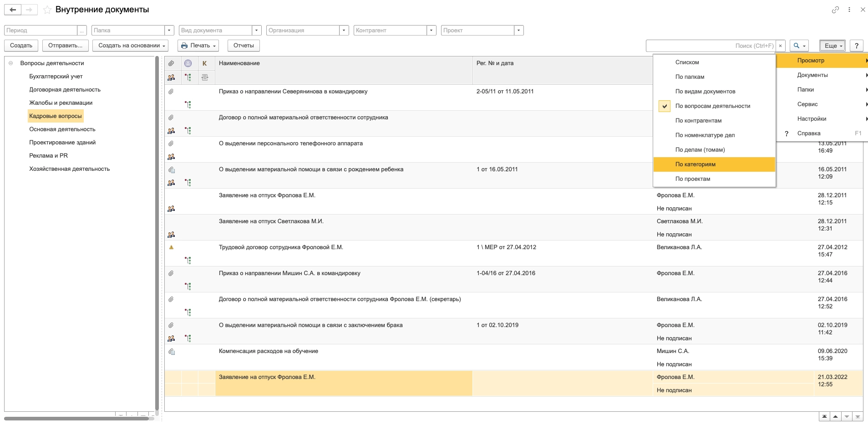Open help with the question mark button
This screenshot has height=425, width=868.
tap(857, 46)
